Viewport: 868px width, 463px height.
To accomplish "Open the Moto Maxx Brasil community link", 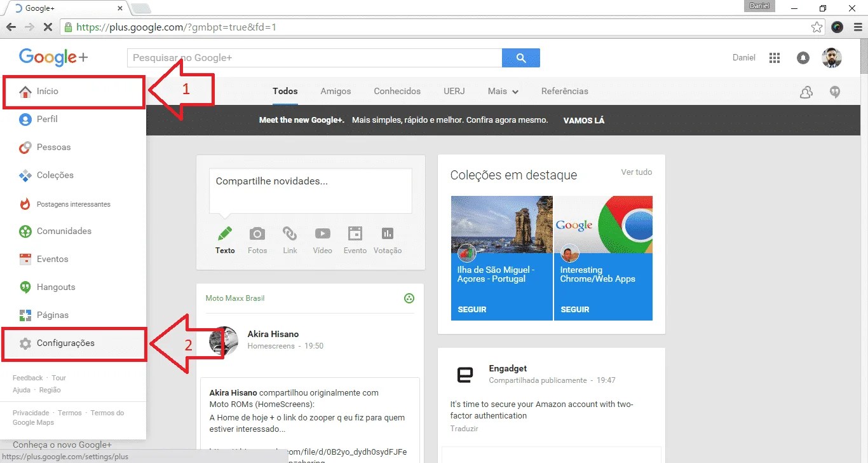I will (x=235, y=298).
